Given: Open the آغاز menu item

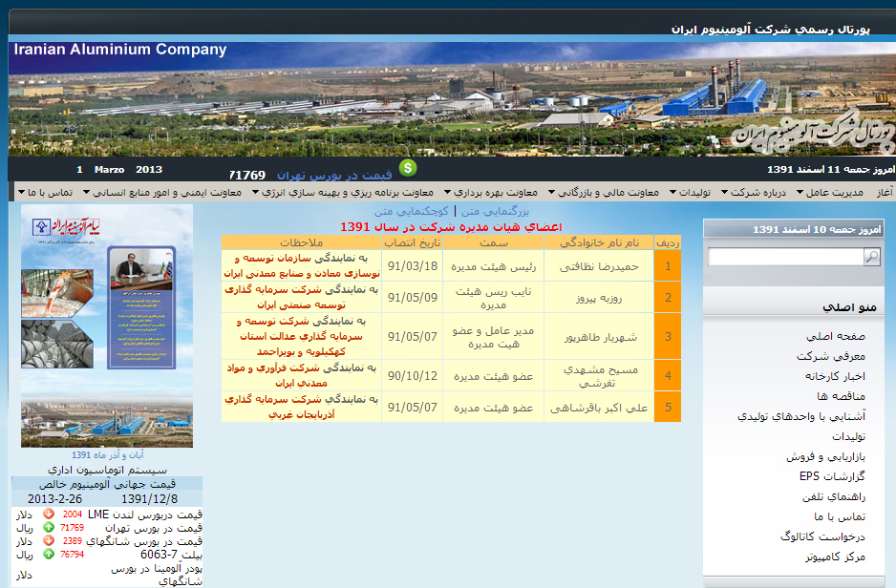Looking at the screenshot, I should [x=885, y=193].
